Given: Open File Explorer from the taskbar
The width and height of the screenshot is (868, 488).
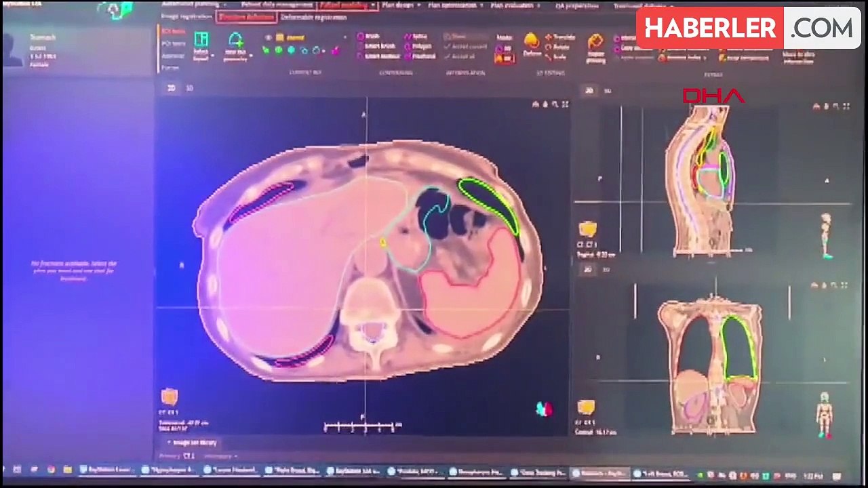Looking at the screenshot, I should tap(67, 469).
